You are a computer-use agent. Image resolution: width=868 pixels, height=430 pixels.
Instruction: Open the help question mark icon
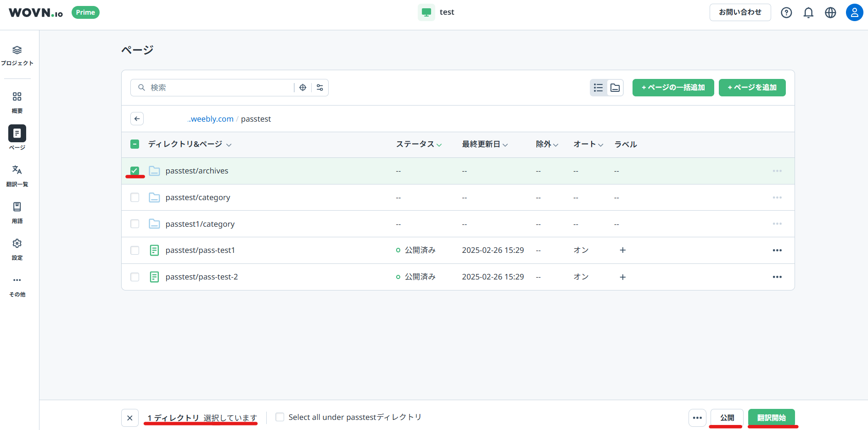(x=786, y=12)
